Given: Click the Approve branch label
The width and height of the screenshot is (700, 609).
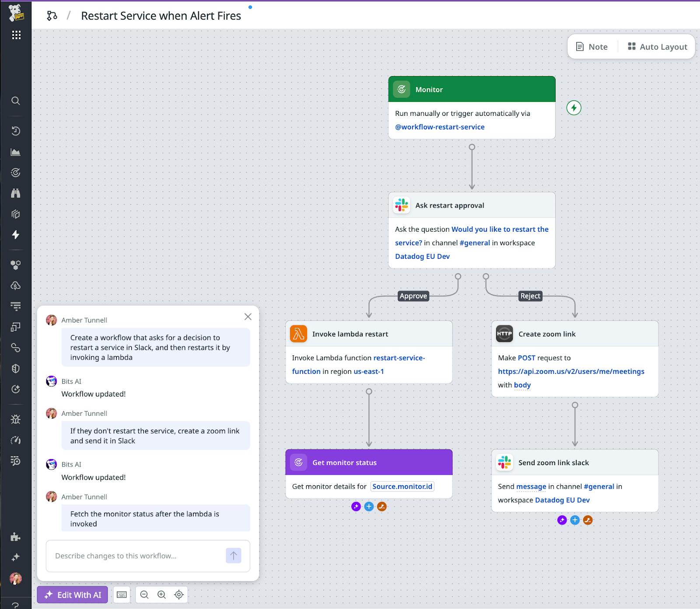Looking at the screenshot, I should coord(413,296).
